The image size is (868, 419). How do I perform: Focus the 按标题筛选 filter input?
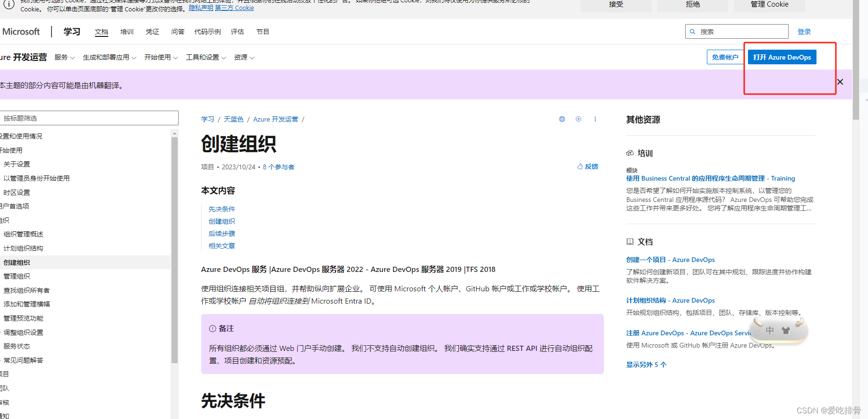89,118
